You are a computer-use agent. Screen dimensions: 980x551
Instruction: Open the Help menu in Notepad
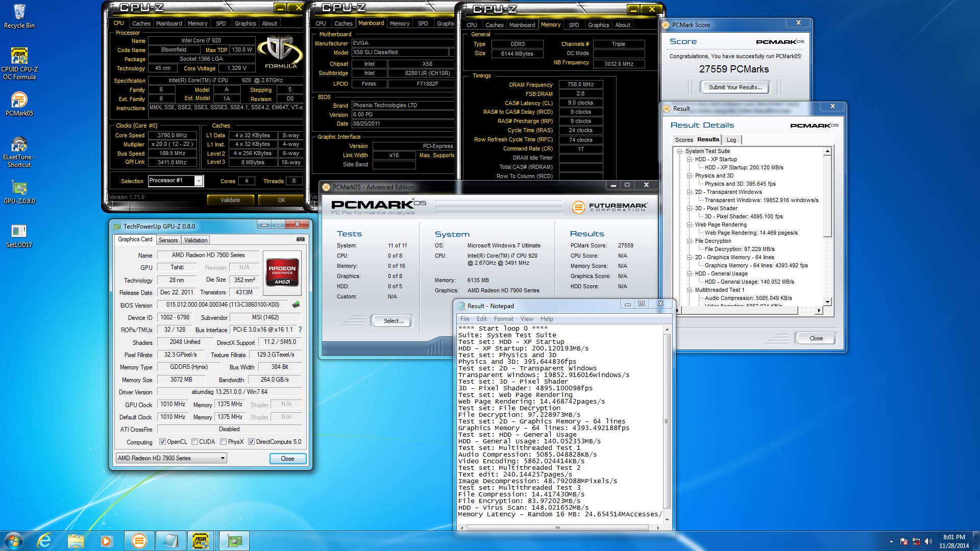click(547, 319)
